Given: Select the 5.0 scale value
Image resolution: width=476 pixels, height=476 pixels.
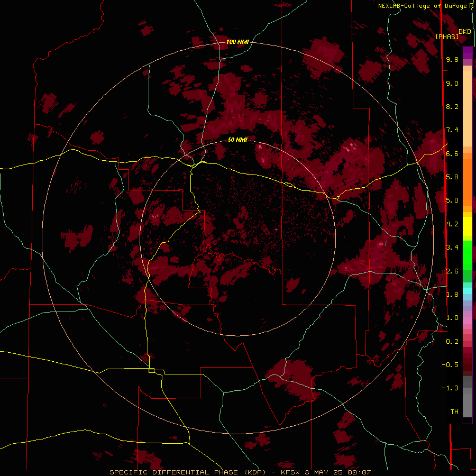Looking at the screenshot, I should click(452, 200).
